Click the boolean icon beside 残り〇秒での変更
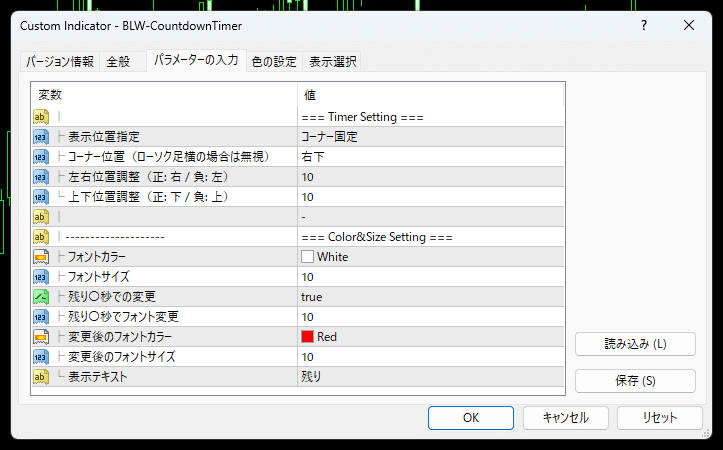Viewport: 723px width, 450px height. 41,297
